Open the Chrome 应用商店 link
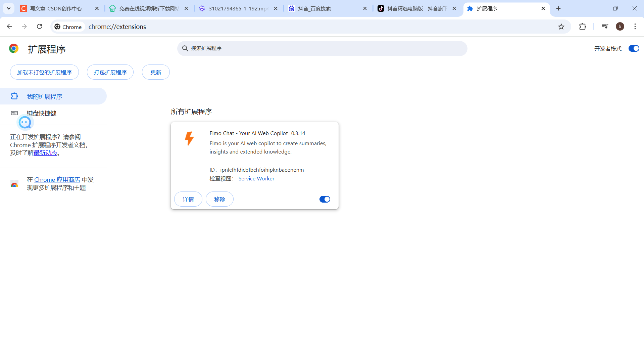 [57, 180]
